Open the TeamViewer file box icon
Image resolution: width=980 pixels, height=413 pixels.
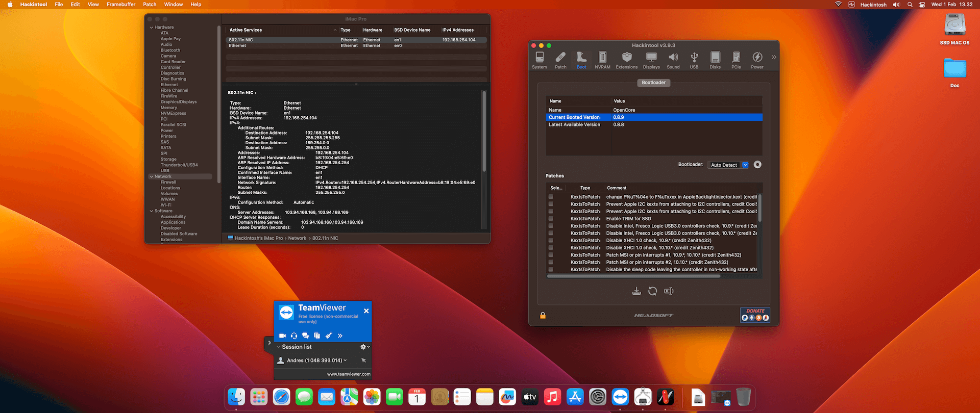(x=317, y=335)
